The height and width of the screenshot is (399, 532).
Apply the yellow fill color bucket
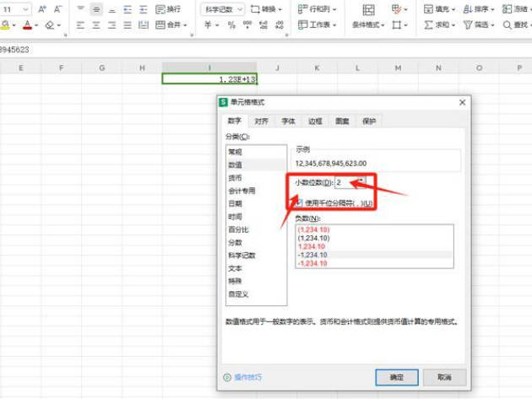[x=5, y=24]
